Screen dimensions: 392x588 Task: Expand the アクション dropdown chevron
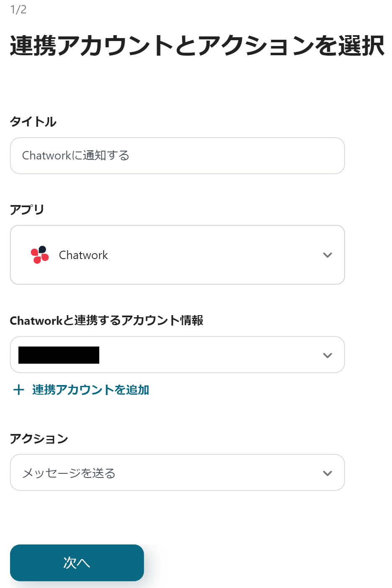[328, 473]
